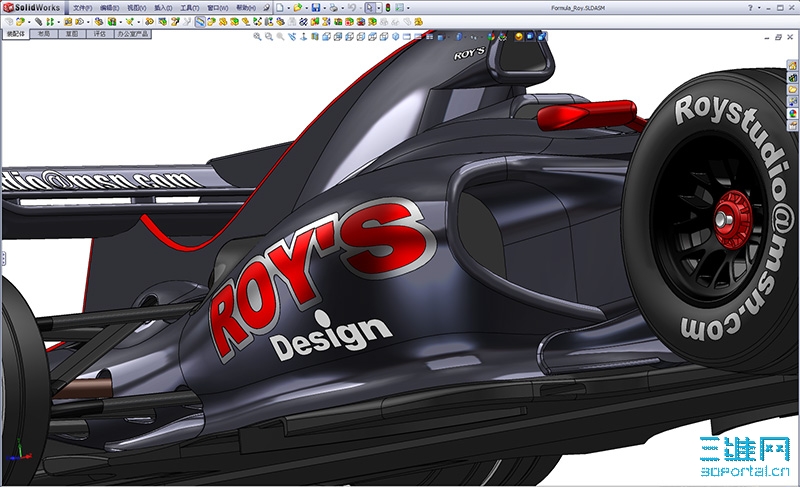Toggle the Select cursor tool
Screen dimensions: 800x487
tap(369, 8)
